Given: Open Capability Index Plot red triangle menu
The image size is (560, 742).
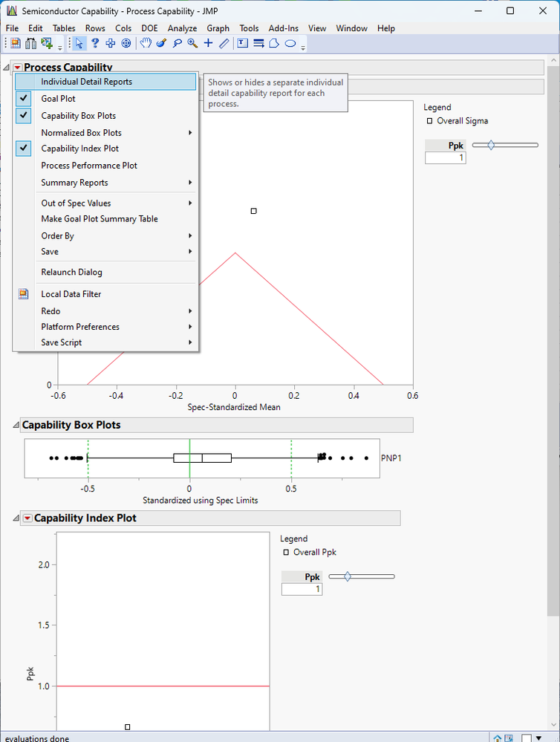Looking at the screenshot, I should click(27, 518).
